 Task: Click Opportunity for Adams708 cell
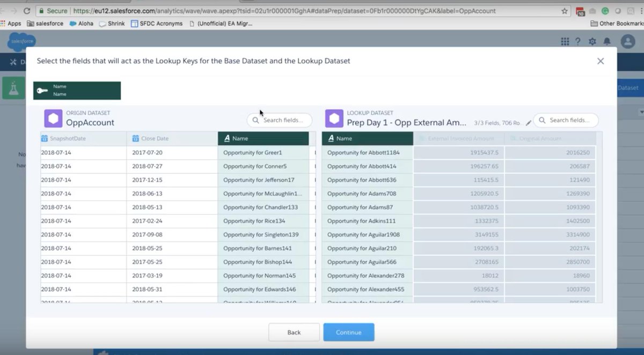pos(368,194)
